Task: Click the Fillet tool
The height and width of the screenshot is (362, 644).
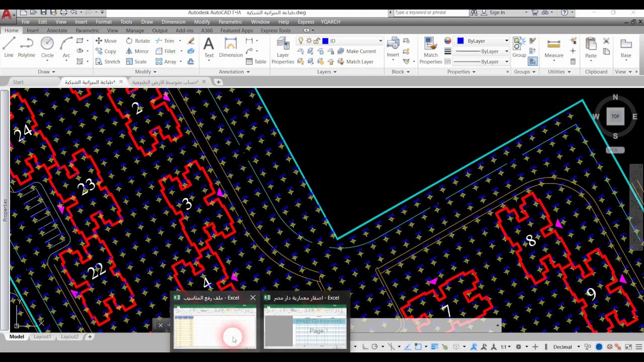Action: pos(166,51)
